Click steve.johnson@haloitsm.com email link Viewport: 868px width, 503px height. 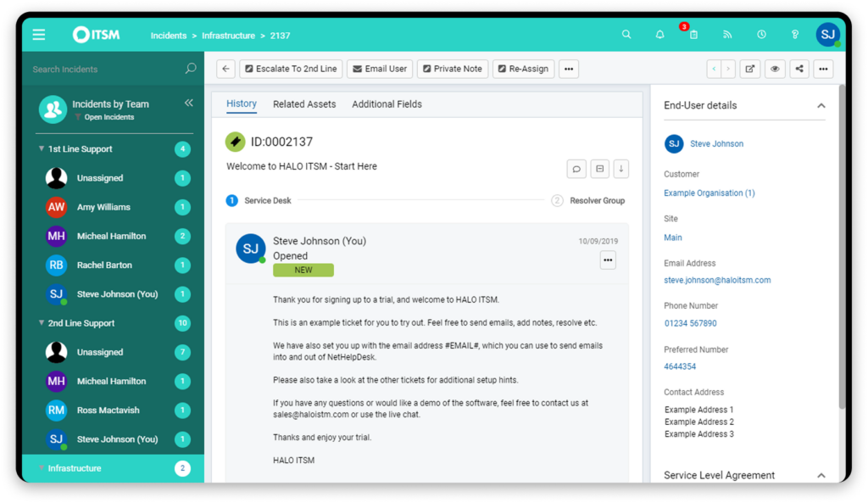[717, 280]
